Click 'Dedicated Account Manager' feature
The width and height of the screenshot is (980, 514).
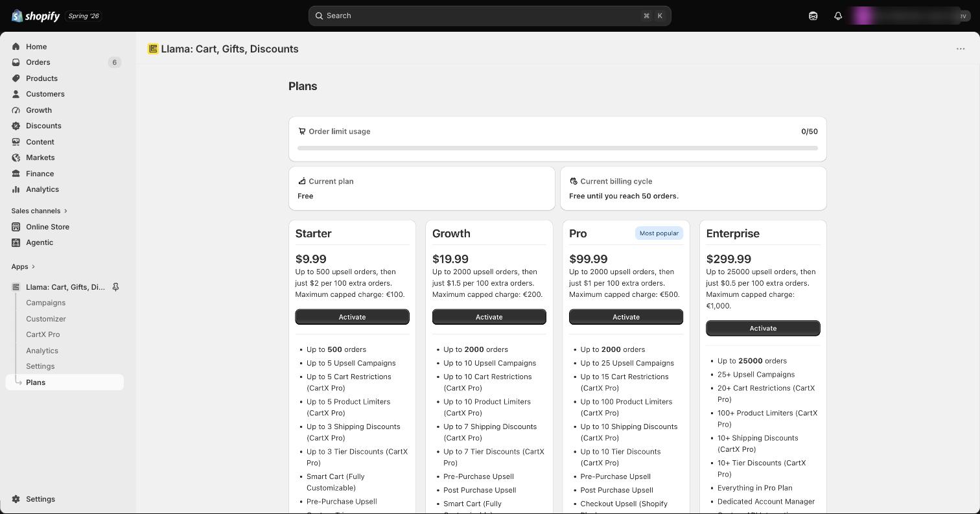click(766, 502)
